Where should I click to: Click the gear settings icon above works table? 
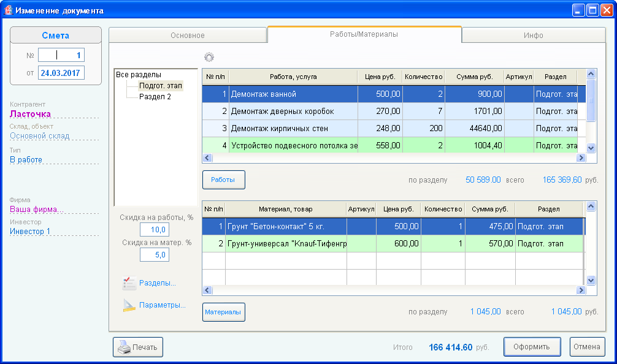click(x=209, y=58)
